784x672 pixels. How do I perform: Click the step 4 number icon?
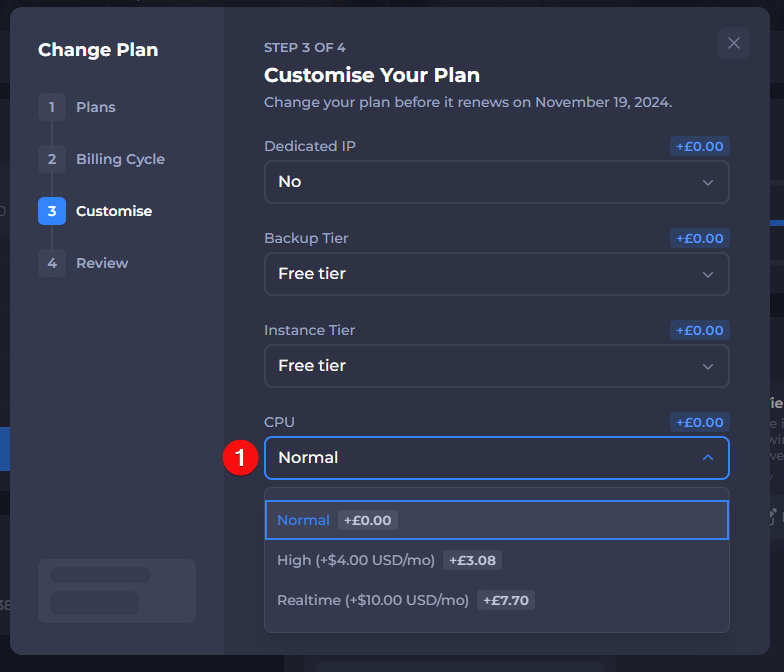coord(52,263)
